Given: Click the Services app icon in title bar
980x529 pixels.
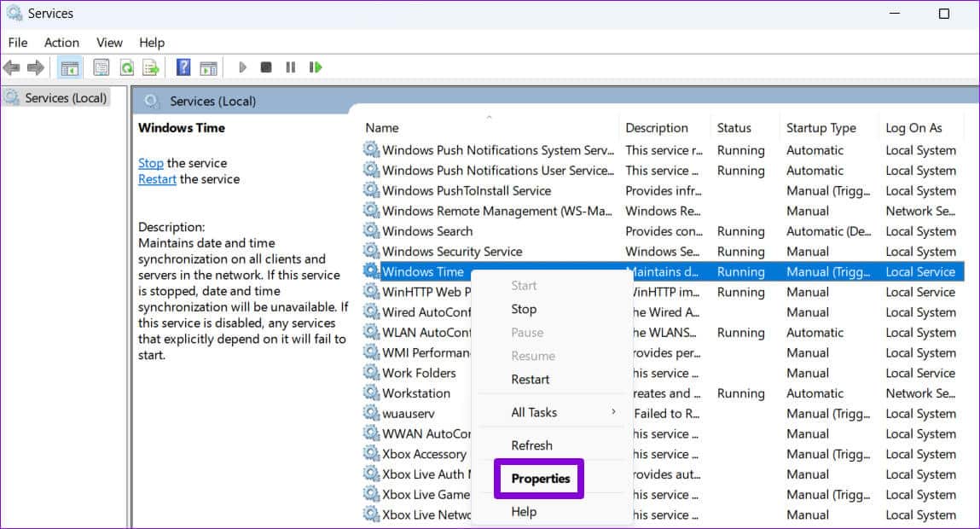Looking at the screenshot, I should [x=14, y=13].
